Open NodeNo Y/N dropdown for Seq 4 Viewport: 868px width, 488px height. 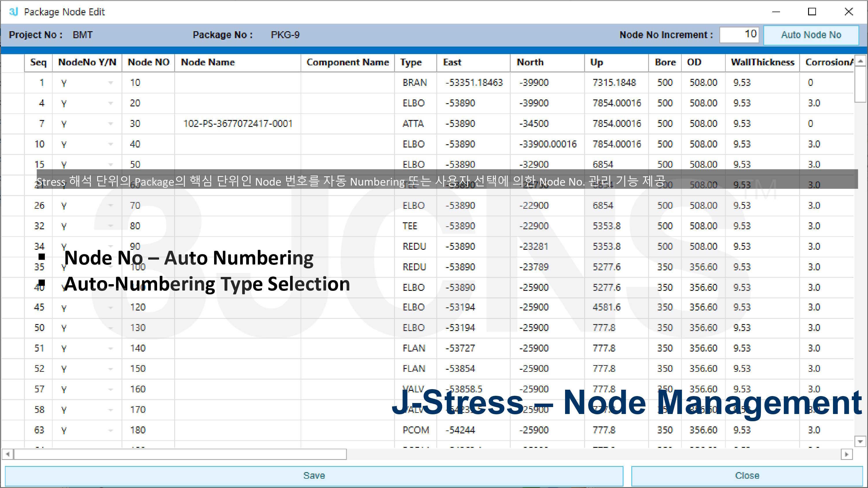110,103
